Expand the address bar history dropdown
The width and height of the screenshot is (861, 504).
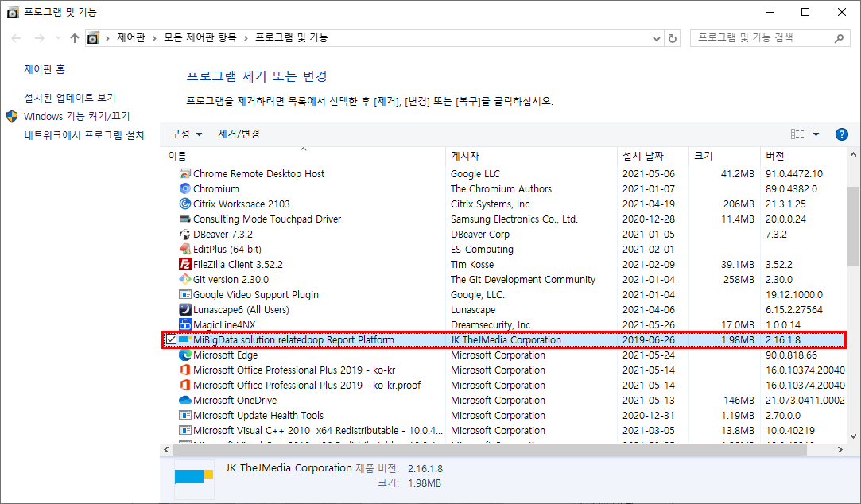656,38
